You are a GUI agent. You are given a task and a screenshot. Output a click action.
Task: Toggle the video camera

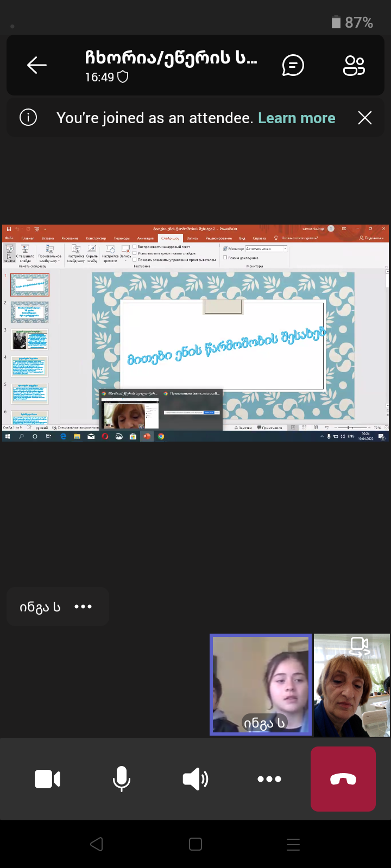[x=48, y=779]
